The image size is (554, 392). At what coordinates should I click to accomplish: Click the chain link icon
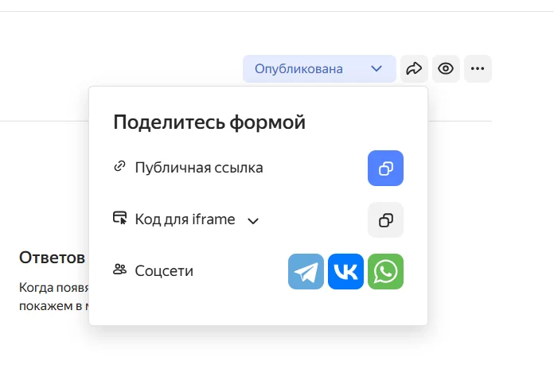click(x=120, y=167)
